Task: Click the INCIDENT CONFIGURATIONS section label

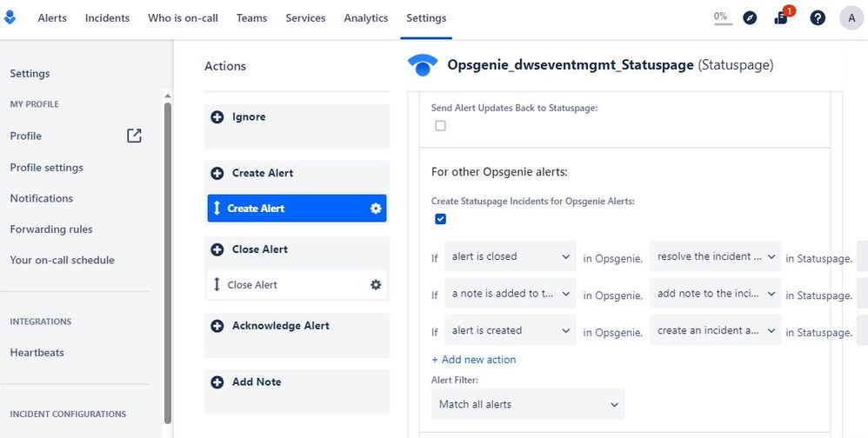Action: click(x=68, y=415)
